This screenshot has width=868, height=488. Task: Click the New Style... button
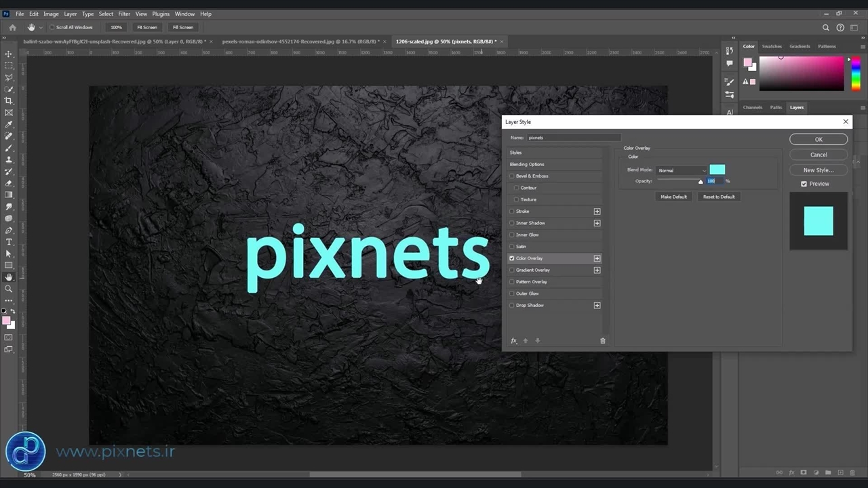(x=818, y=170)
